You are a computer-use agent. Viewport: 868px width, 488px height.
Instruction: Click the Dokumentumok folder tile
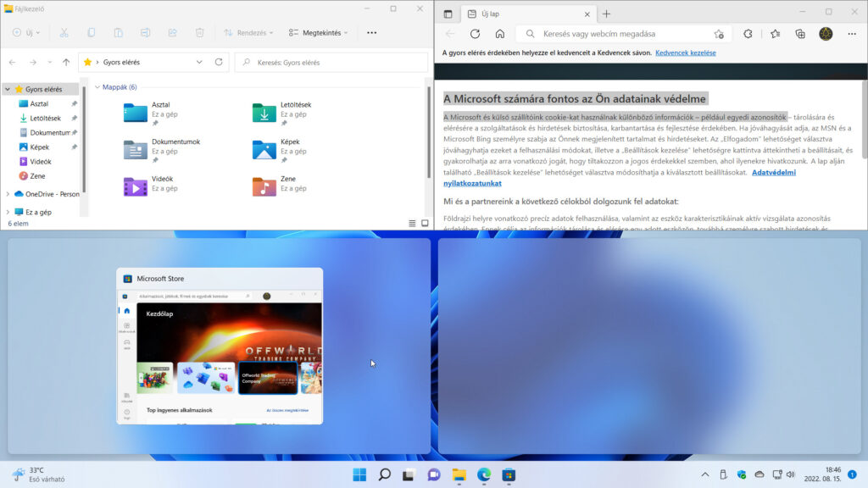coord(162,151)
